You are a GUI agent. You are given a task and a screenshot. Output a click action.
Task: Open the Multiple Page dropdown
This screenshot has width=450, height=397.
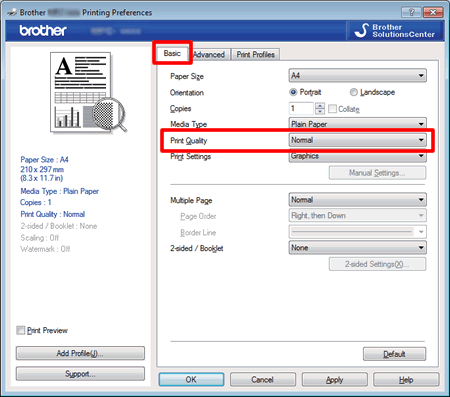357,200
